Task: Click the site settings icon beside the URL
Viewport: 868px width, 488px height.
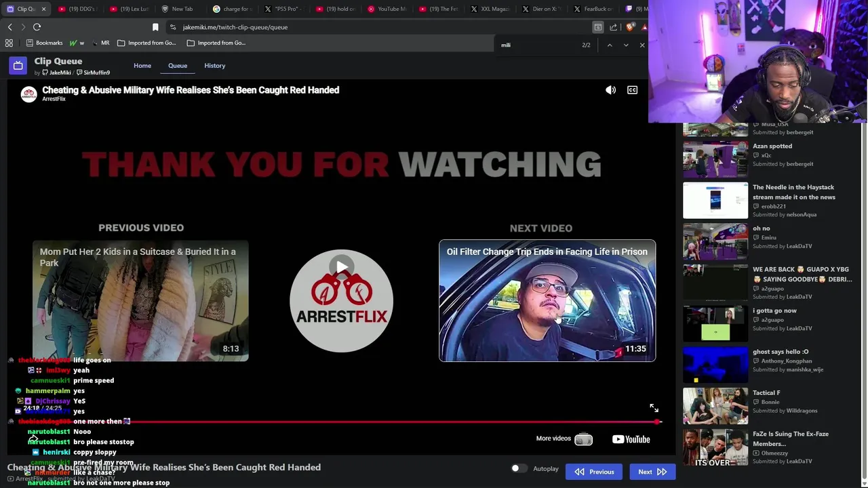Action: (x=173, y=27)
